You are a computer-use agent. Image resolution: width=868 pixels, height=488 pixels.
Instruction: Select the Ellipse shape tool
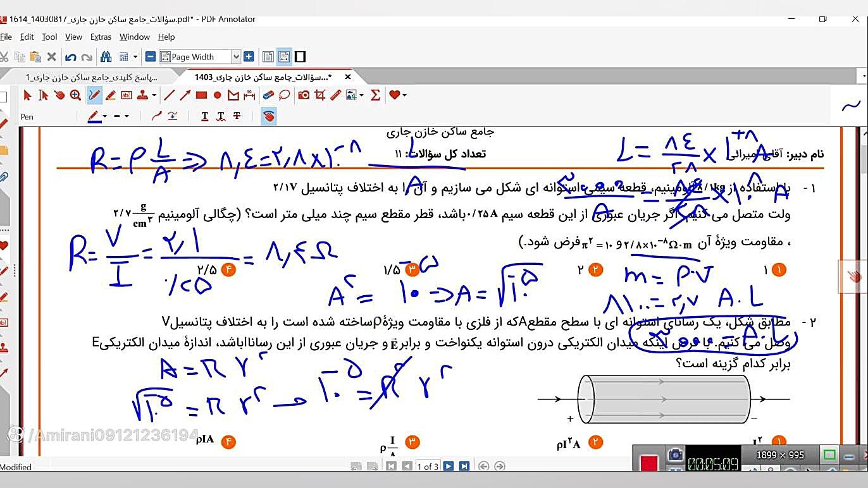click(x=217, y=95)
